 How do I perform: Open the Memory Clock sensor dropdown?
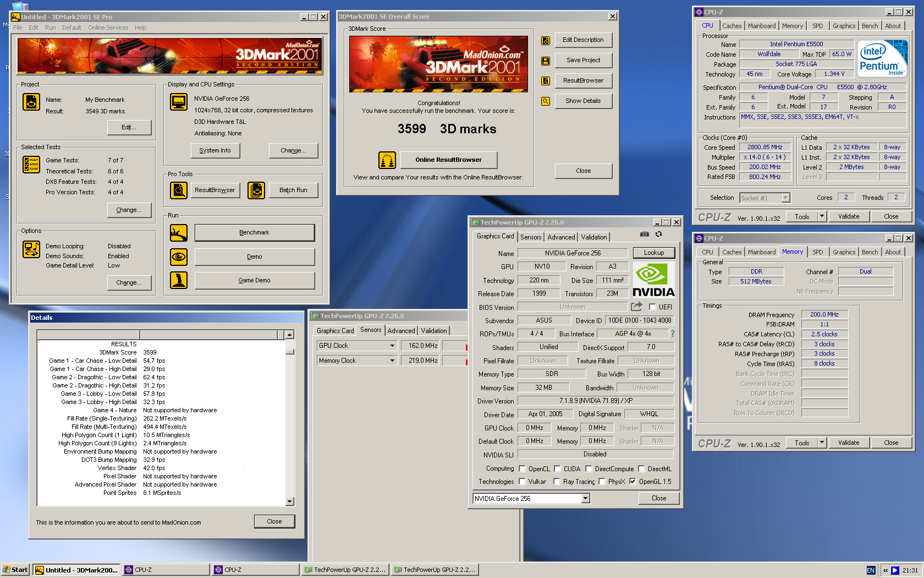point(392,361)
